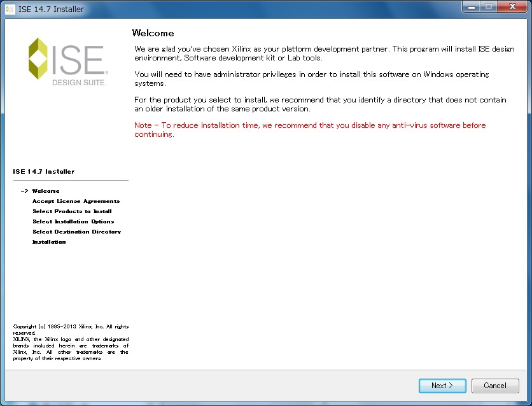Maximize the installer window
The height and width of the screenshot is (406, 532).
click(x=489, y=7)
